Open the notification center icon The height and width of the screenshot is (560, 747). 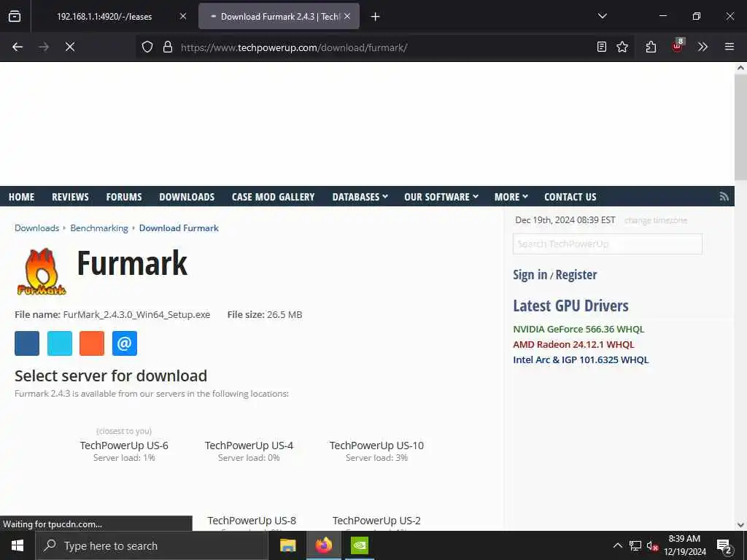pyautogui.click(x=724, y=546)
